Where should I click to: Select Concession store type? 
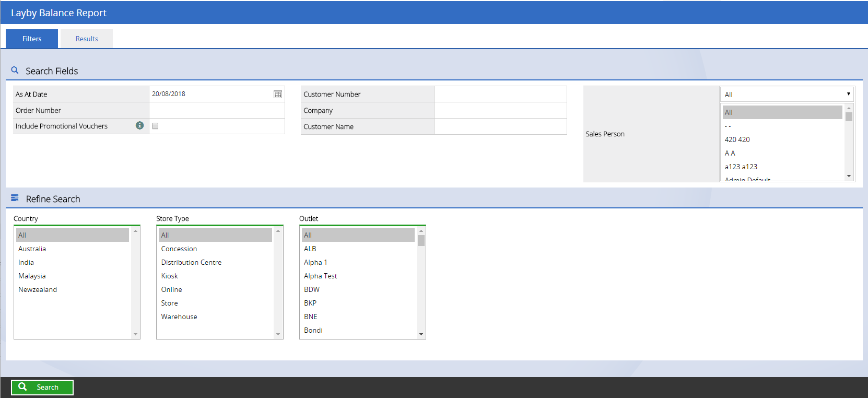pyautogui.click(x=215, y=249)
